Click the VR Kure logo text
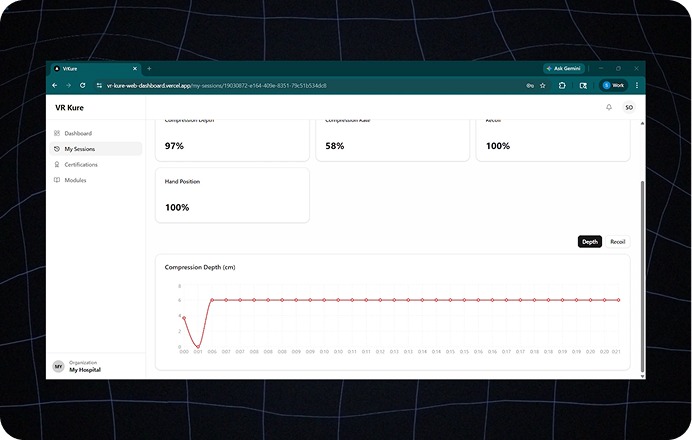 [69, 108]
